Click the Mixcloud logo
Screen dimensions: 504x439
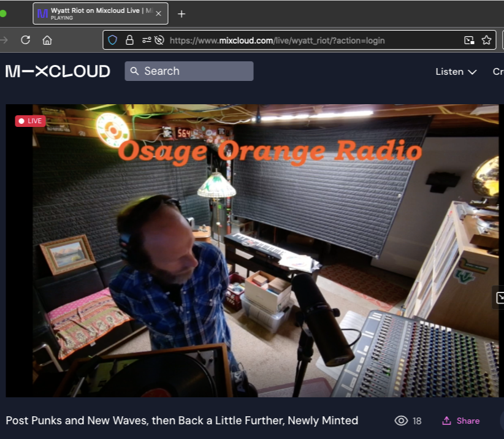(x=58, y=71)
